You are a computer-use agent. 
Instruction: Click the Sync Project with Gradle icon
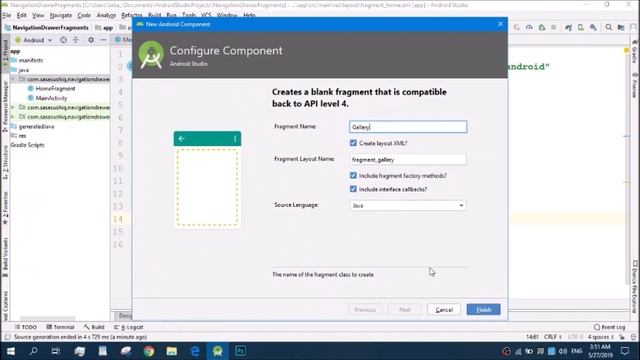(568, 27)
